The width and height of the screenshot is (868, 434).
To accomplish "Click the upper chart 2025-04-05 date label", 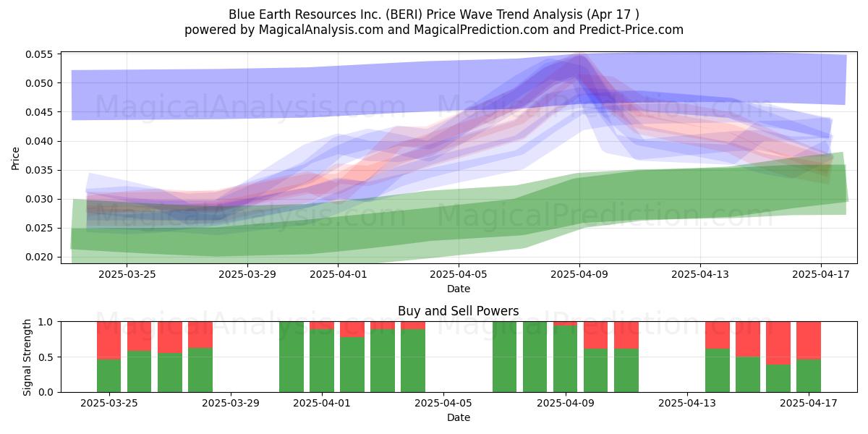I will [459, 274].
